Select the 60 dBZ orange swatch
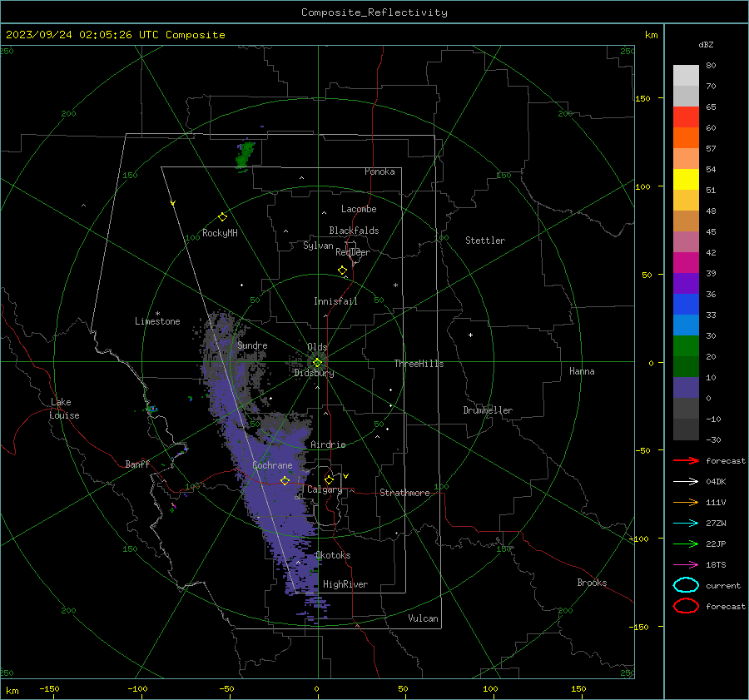Viewport: 749px width, 700px height. pos(686,137)
